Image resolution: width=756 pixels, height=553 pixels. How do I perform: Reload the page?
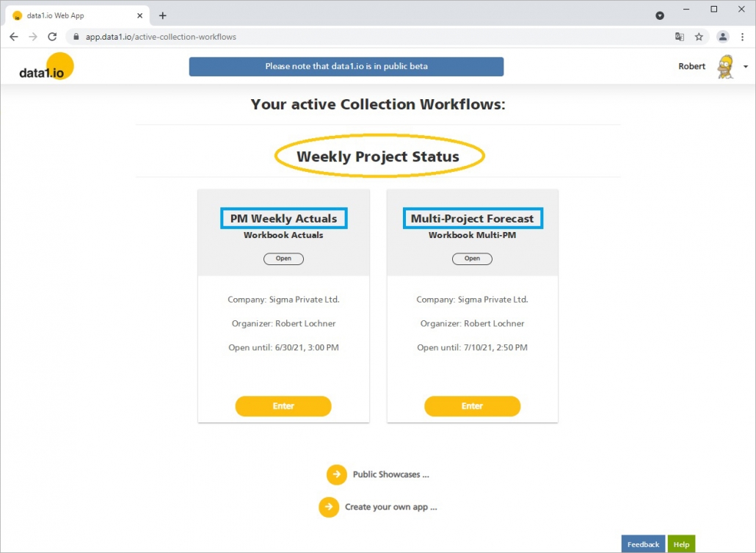52,37
